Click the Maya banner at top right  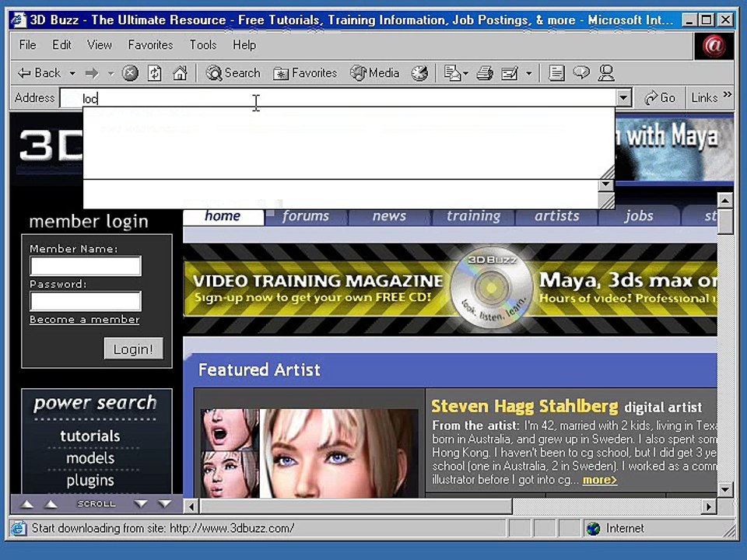pyautogui.click(x=674, y=149)
